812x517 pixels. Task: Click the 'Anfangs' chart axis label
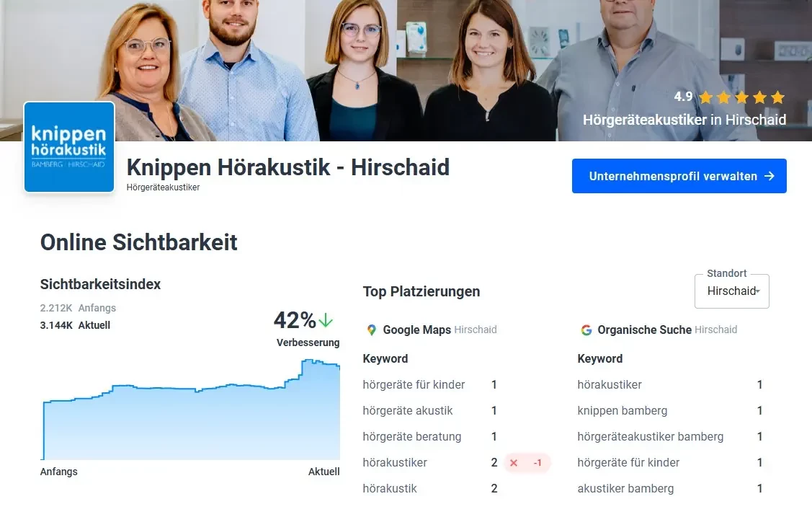58,472
